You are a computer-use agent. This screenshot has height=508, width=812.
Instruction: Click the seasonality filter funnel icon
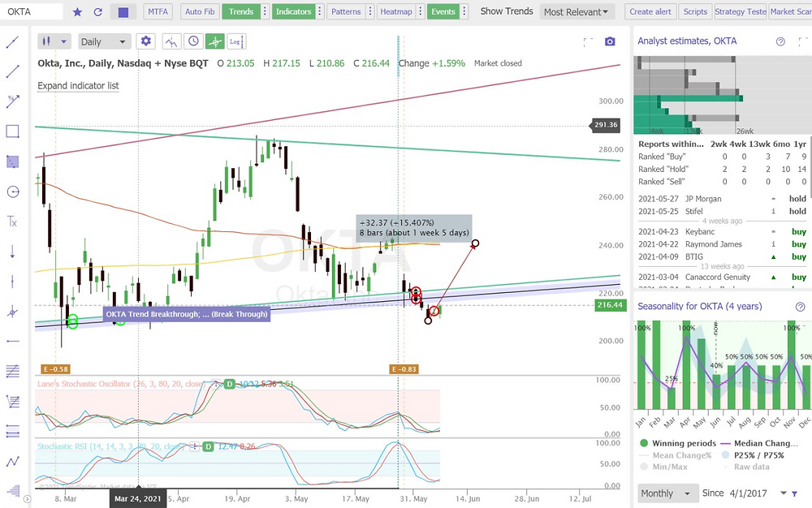794,493
